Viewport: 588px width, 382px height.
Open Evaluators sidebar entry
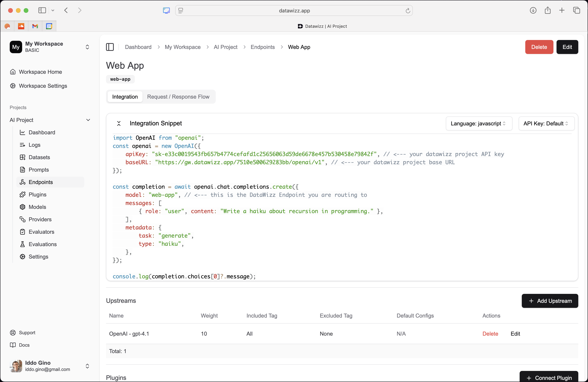pyautogui.click(x=41, y=232)
